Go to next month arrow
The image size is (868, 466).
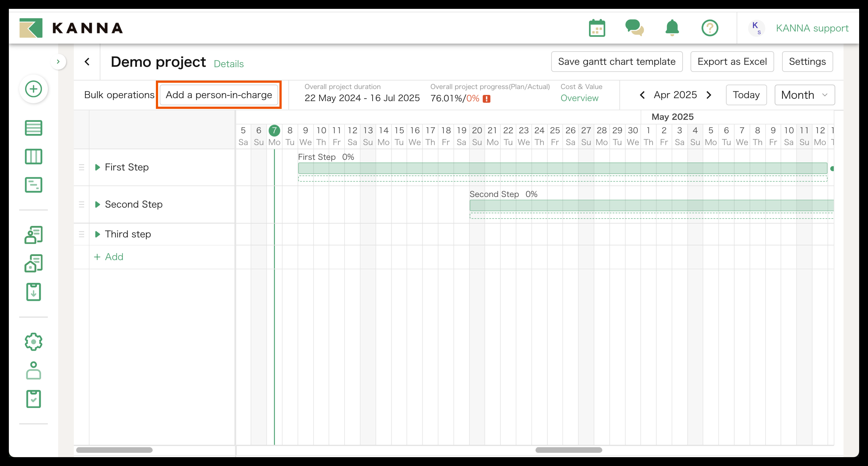click(x=709, y=95)
